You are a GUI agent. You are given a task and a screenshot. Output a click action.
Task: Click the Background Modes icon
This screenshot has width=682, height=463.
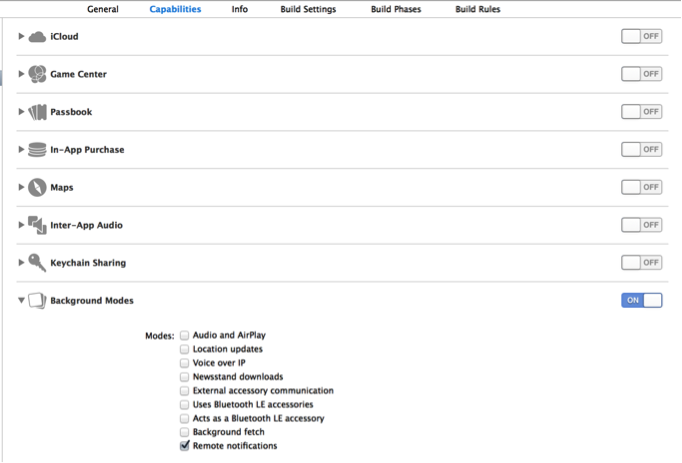[37, 300]
